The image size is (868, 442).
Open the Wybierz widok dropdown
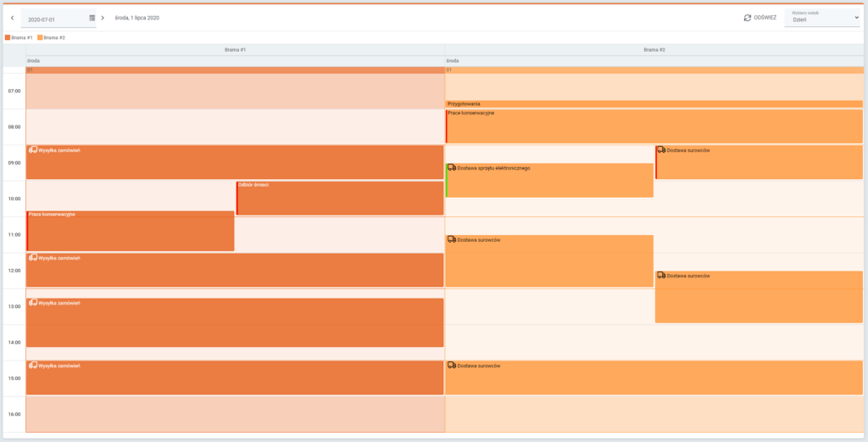click(x=821, y=18)
